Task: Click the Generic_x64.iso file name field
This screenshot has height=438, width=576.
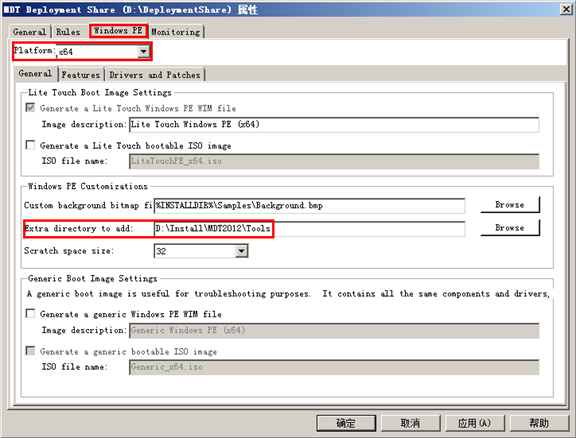Action: 334,367
